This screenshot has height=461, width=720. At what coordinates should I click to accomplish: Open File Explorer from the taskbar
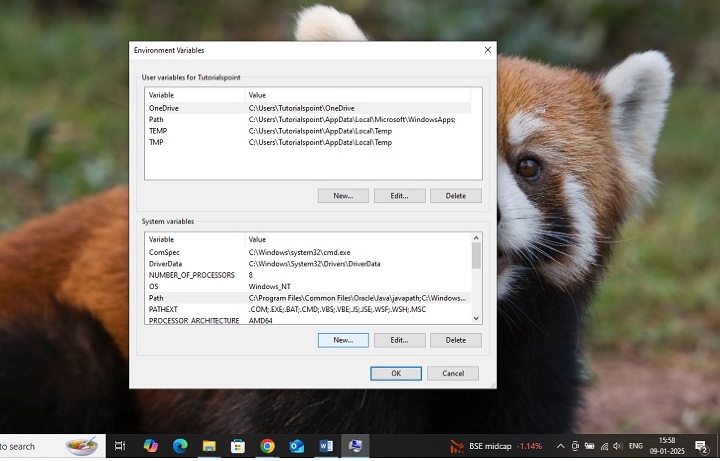click(209, 445)
